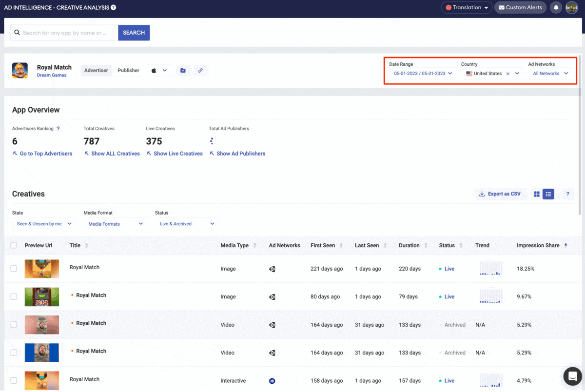
Task: Select the Advertiser tab
Action: pos(96,71)
